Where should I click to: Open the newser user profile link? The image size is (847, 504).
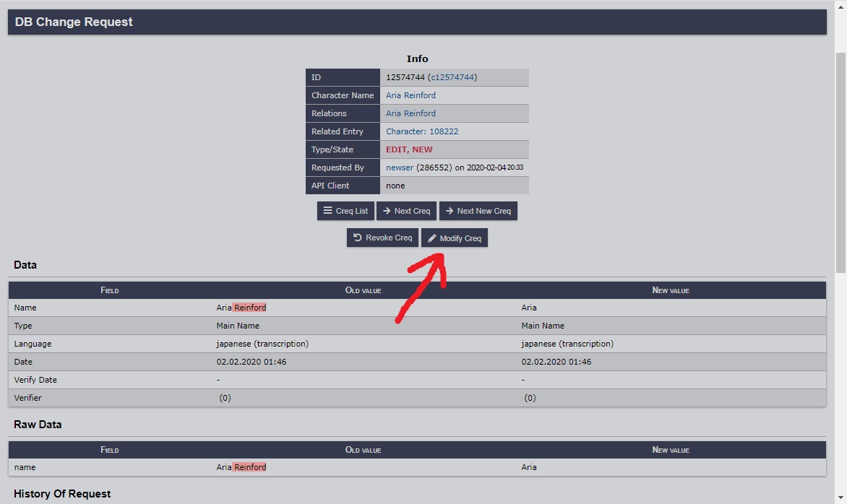pyautogui.click(x=400, y=168)
